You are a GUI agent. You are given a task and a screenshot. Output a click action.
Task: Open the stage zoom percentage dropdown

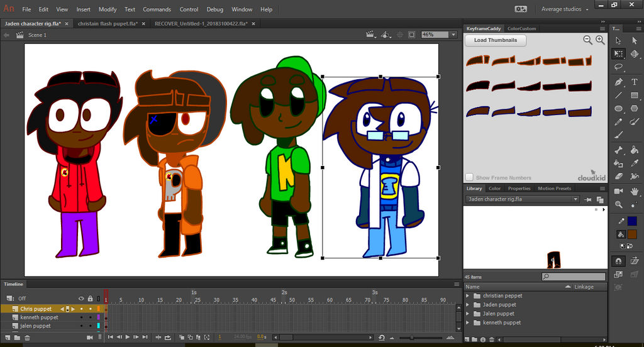[x=453, y=35]
